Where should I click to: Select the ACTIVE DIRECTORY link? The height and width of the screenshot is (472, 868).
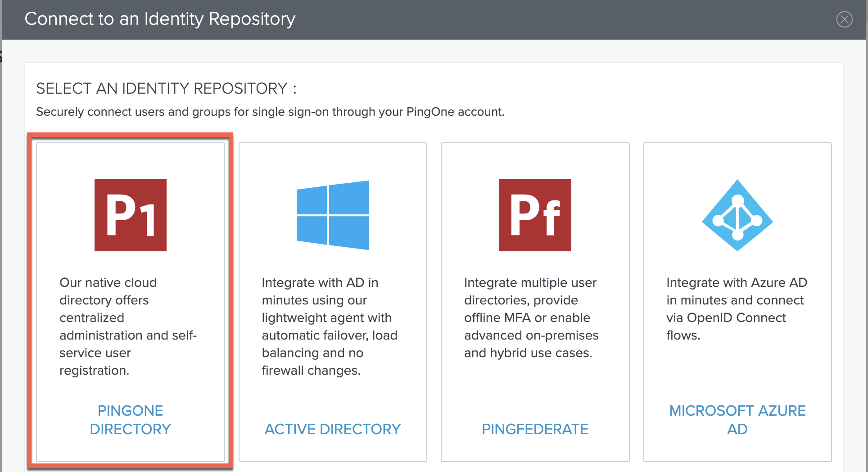pos(332,429)
